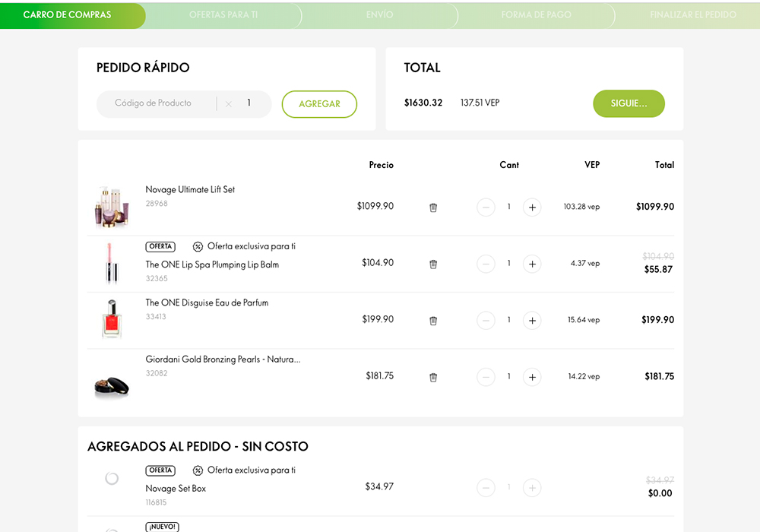
Task: Click the total amount $1630.32
Action: pos(423,103)
